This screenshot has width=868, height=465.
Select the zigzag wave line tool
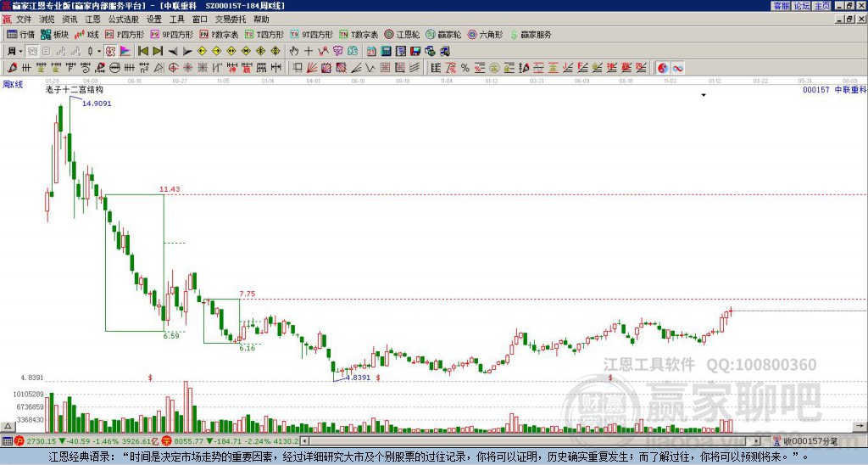pos(370,68)
